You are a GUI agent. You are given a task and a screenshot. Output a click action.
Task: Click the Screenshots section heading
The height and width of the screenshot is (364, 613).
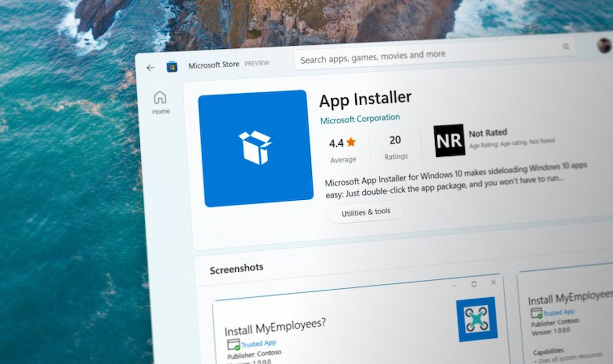point(237,269)
